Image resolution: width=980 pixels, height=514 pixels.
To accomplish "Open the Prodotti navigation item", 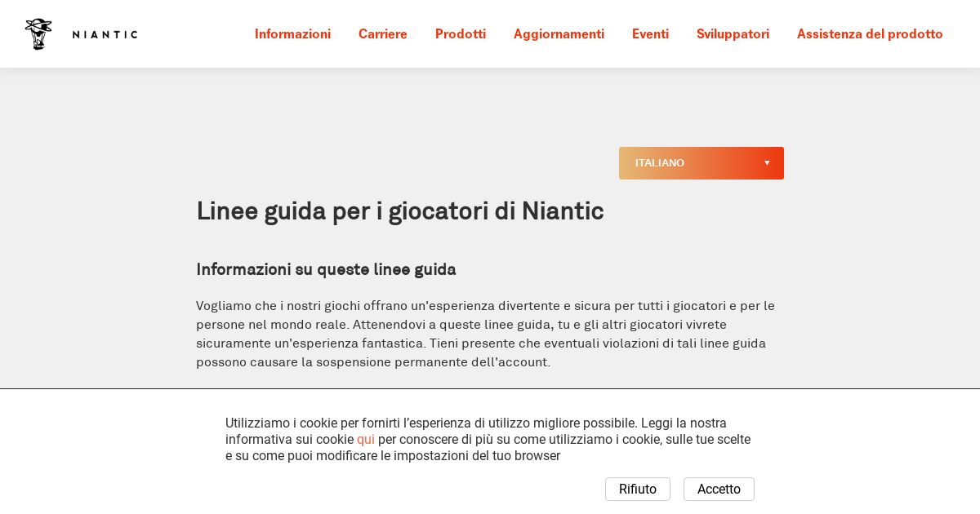I will point(461,34).
